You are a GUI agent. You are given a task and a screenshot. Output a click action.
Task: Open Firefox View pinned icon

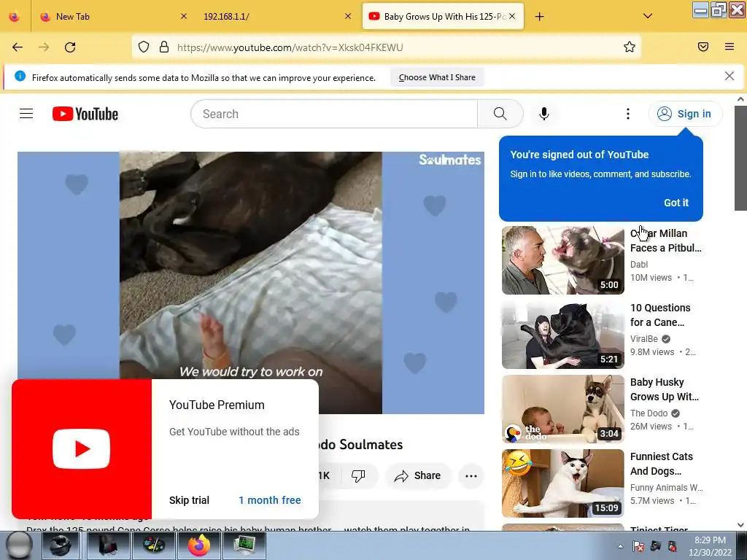point(15,17)
